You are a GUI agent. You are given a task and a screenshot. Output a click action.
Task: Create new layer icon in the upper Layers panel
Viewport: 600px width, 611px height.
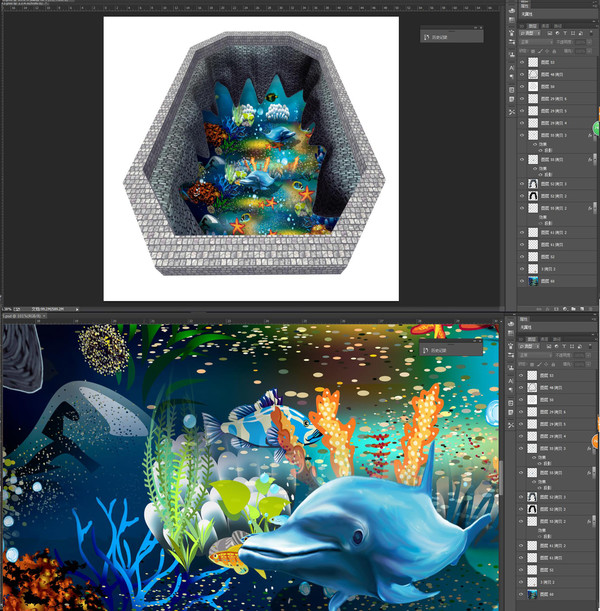(x=582, y=309)
